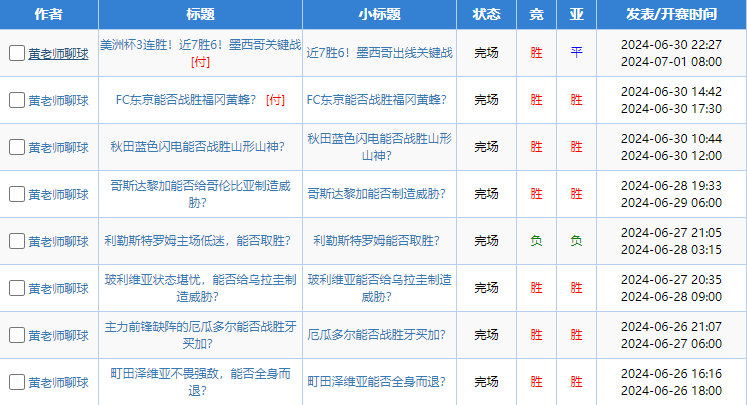
Task: Click red 胜 in 竞 column of 美洲杯 row
Action: [536, 52]
